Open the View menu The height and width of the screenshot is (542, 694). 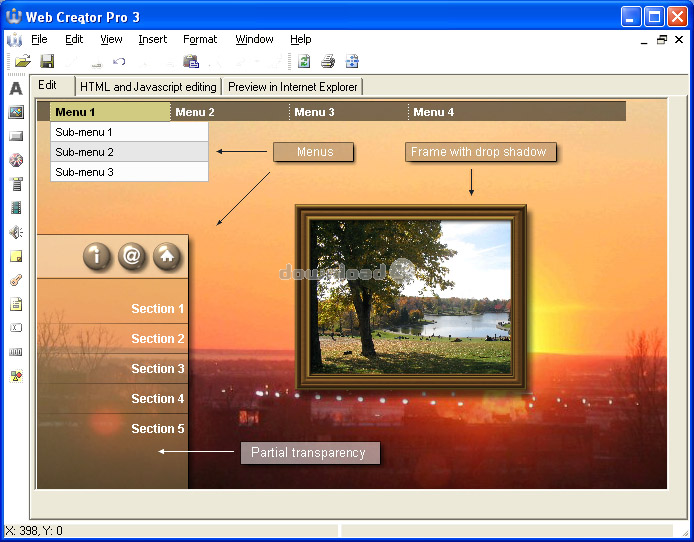tap(111, 39)
